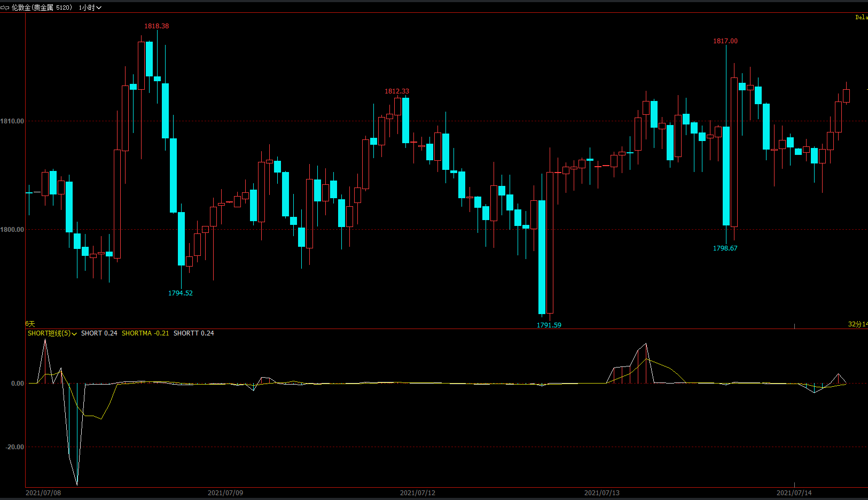This screenshot has width=868, height=500.
Task: Click the 32分 countdown label
Action: click(x=858, y=324)
